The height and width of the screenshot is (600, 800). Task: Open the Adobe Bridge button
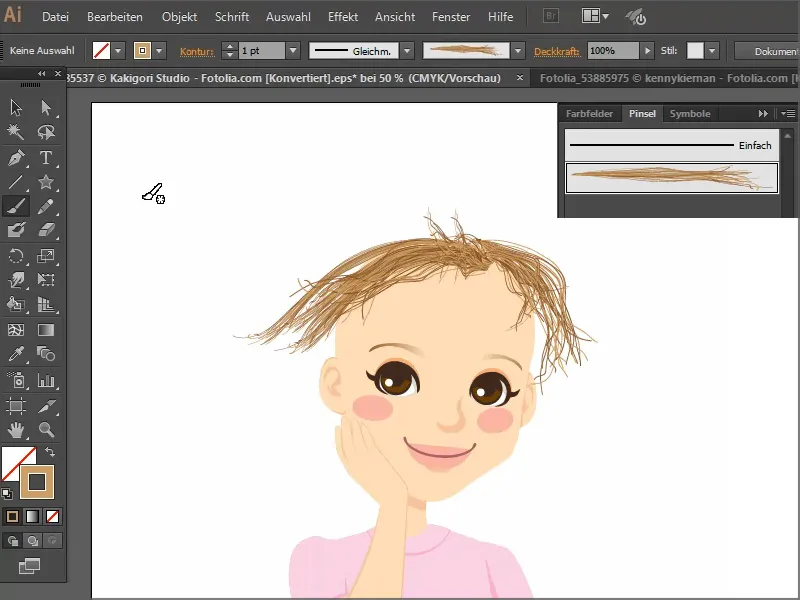pyautogui.click(x=551, y=16)
